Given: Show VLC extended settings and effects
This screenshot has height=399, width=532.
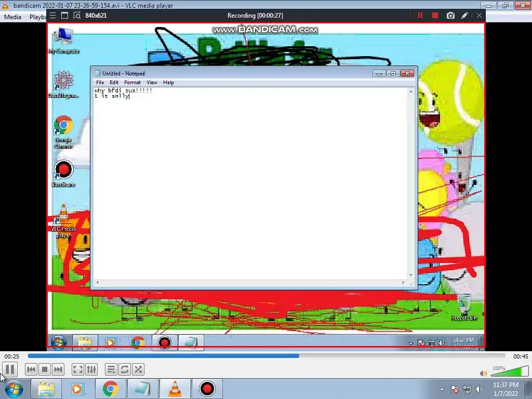Looking at the screenshot, I should click(x=91, y=369).
